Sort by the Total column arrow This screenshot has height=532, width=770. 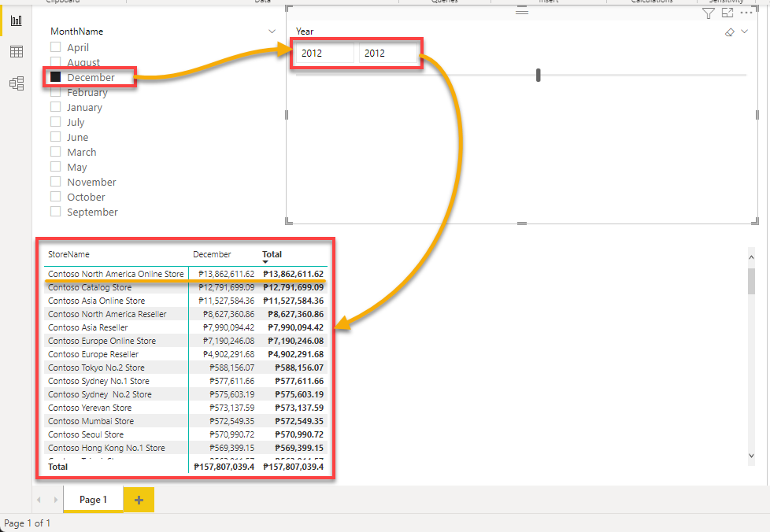click(265, 262)
